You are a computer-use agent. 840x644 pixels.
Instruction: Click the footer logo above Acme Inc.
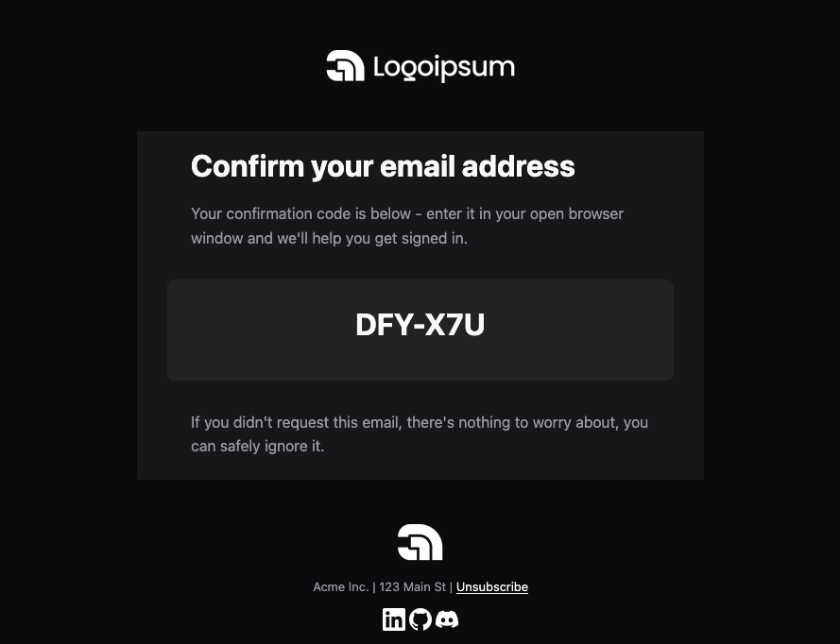[x=420, y=542]
